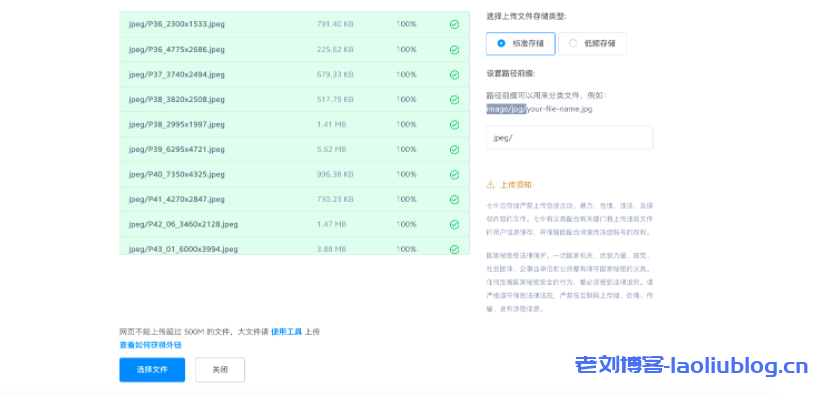Screen dimensions: 834x403
Task: Click the completed status icon for P39_6295x4721.jpeg
Action: pos(454,149)
